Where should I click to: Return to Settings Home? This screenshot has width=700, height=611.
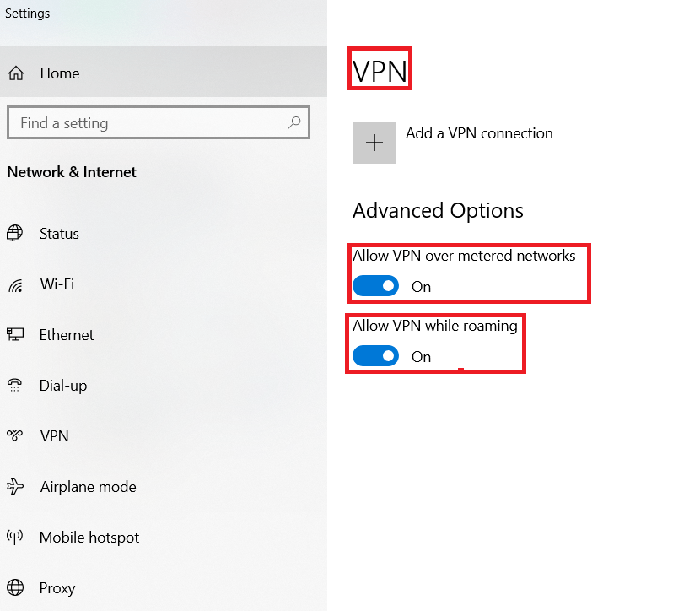[59, 73]
